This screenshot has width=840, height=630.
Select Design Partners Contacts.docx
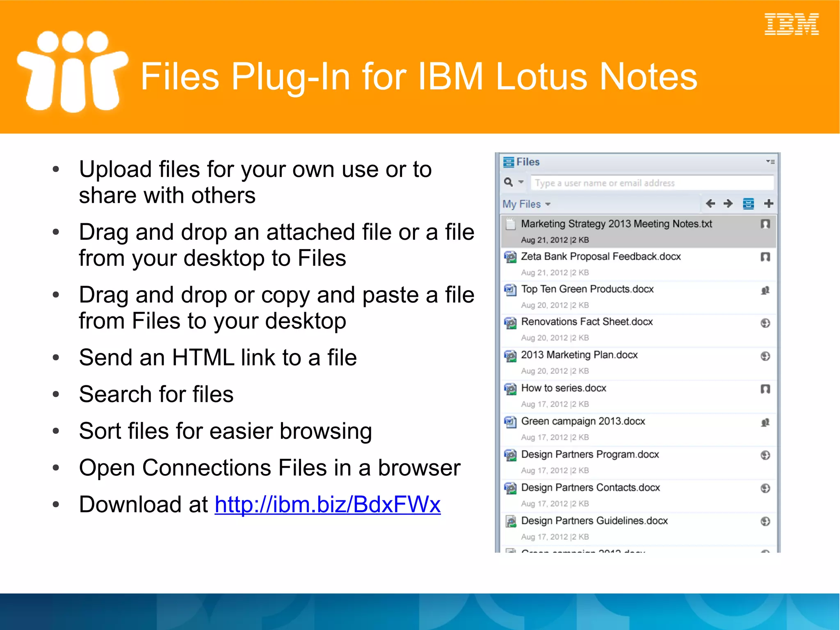pos(638,496)
